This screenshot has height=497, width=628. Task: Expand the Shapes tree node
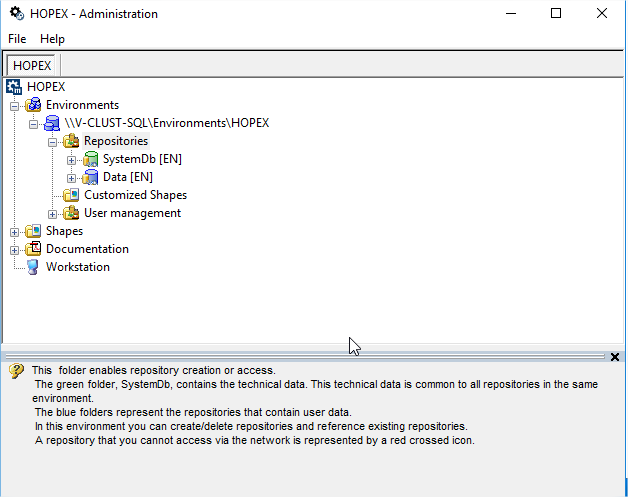14,231
